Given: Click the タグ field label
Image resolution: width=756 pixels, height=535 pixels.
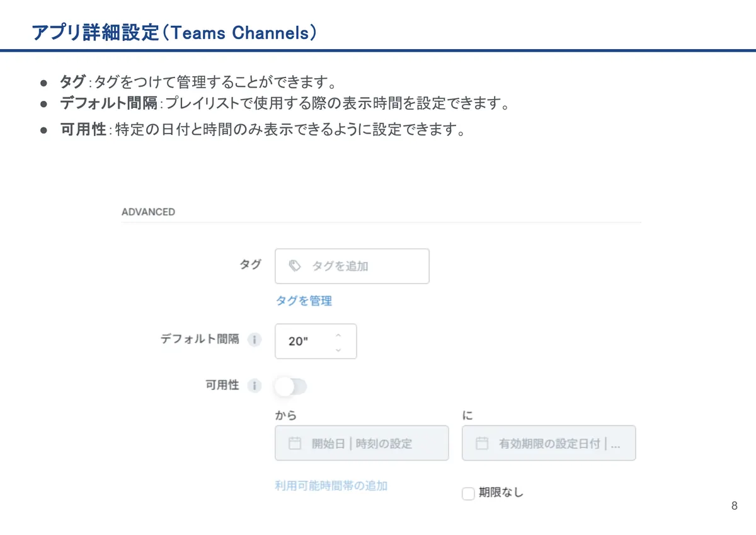Looking at the screenshot, I should [x=250, y=265].
